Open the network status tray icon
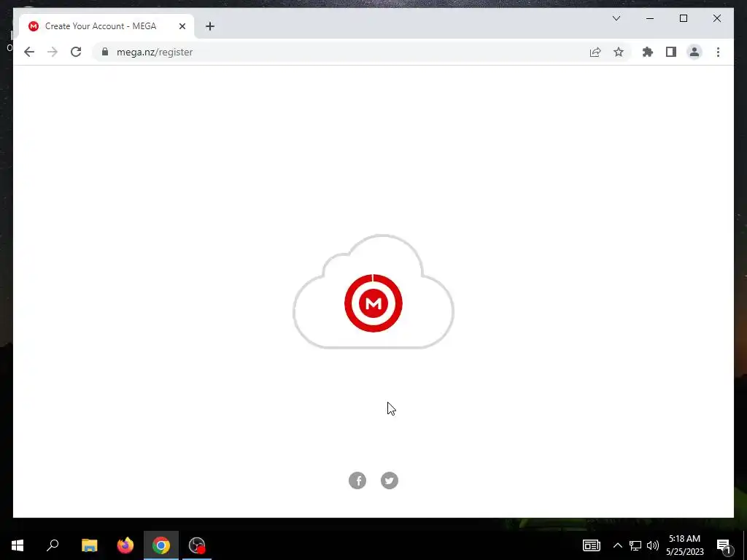This screenshot has width=747, height=560. point(635,545)
